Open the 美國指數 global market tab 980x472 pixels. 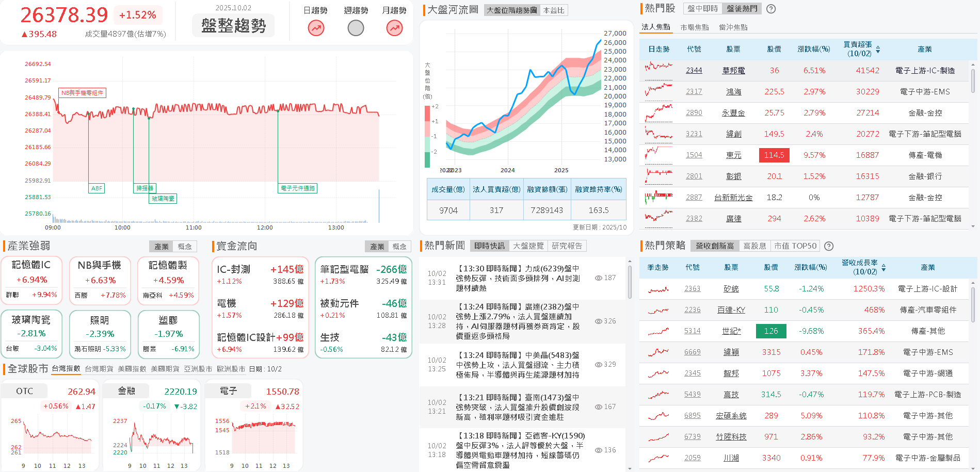132,369
